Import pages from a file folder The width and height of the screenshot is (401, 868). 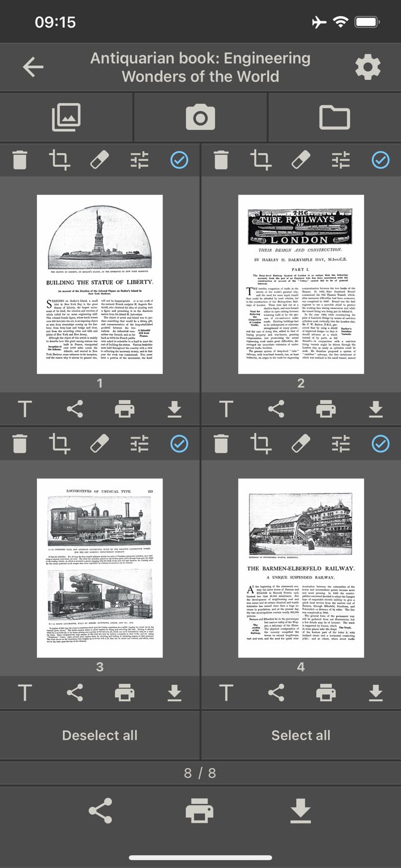334,117
